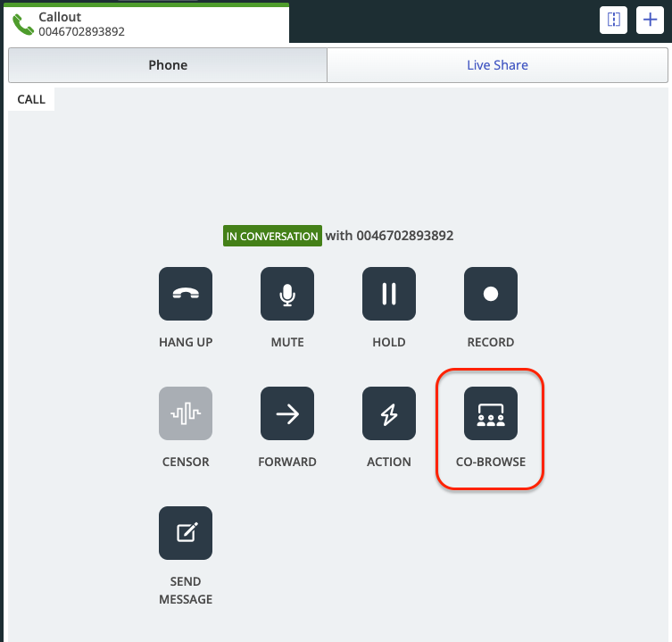Click the green phone handset icon

click(23, 25)
